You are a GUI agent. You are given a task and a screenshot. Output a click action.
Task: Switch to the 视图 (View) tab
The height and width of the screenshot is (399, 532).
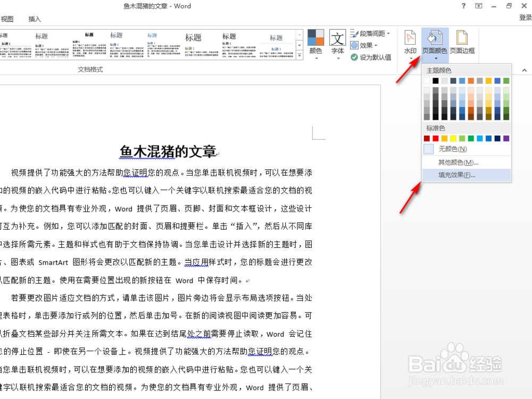coord(7,19)
